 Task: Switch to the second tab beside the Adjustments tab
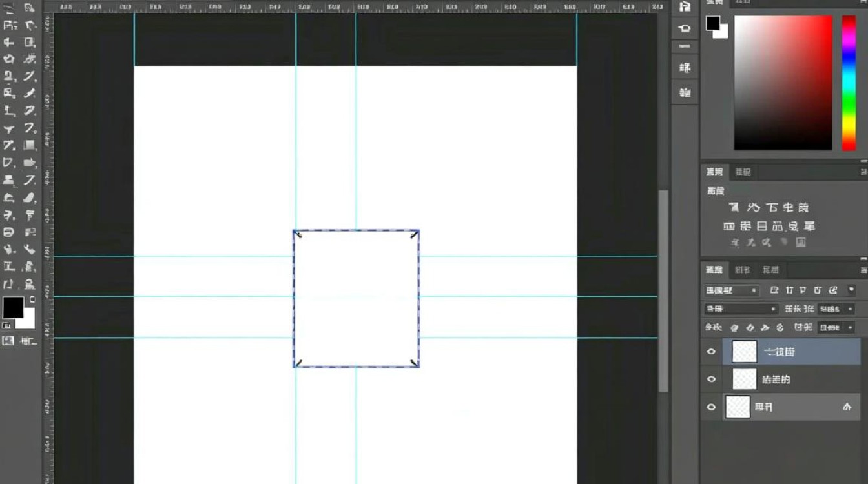coord(743,172)
